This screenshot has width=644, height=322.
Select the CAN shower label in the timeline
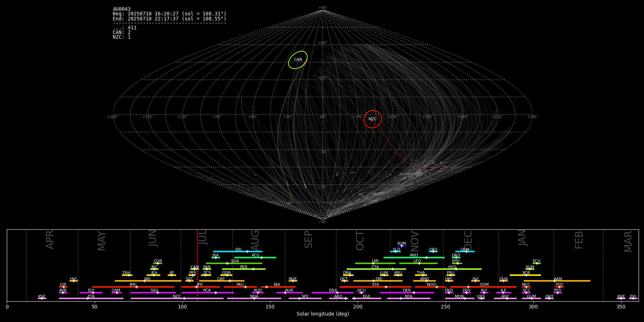coord(195,267)
